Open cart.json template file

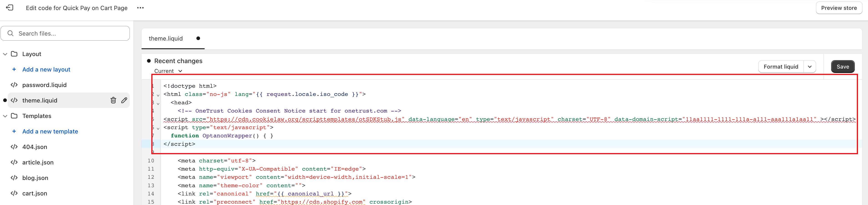[35, 194]
